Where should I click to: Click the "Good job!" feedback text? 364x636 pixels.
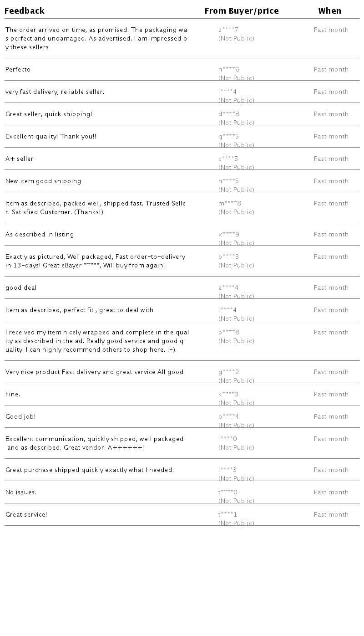pos(20,417)
